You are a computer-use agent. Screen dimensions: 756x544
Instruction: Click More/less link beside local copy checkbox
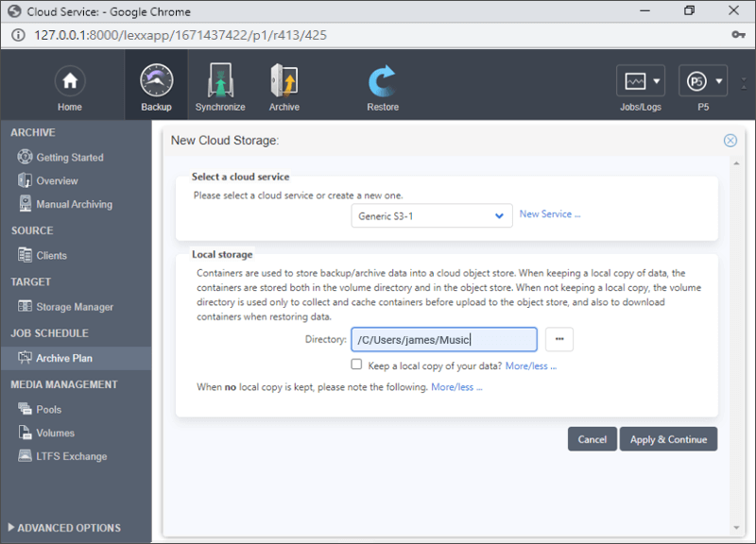click(x=531, y=366)
